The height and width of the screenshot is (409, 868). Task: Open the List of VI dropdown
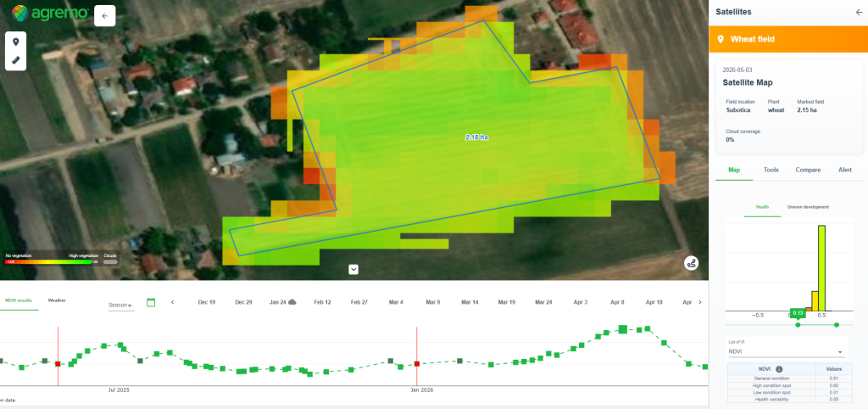[x=786, y=352]
